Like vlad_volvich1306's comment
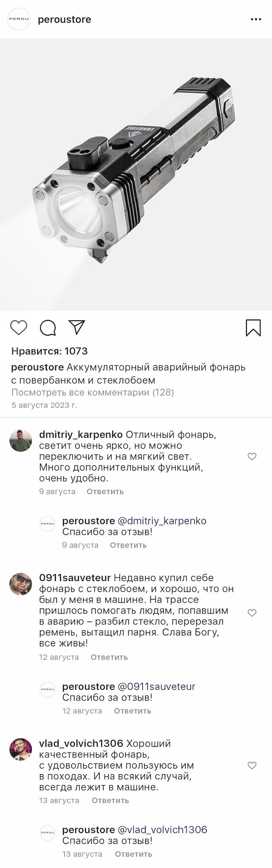The width and height of the screenshot is (272, 868). click(x=252, y=766)
